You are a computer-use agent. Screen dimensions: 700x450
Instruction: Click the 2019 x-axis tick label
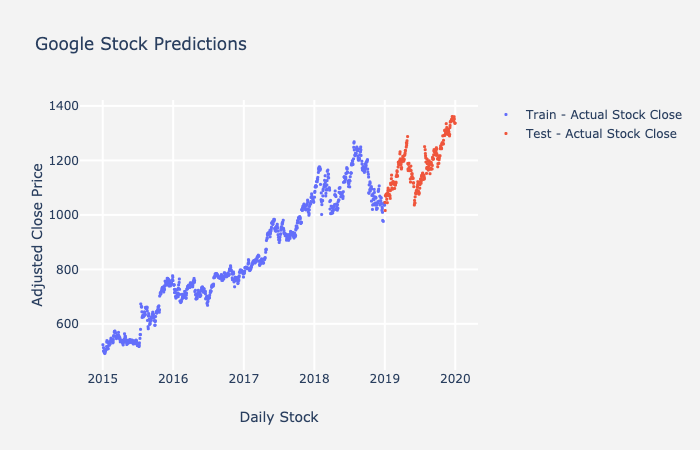385,378
